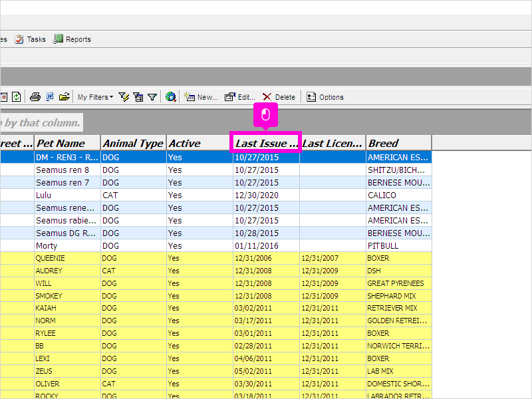Click the Last Issue column header
The width and height of the screenshot is (532, 399).
pos(265,143)
